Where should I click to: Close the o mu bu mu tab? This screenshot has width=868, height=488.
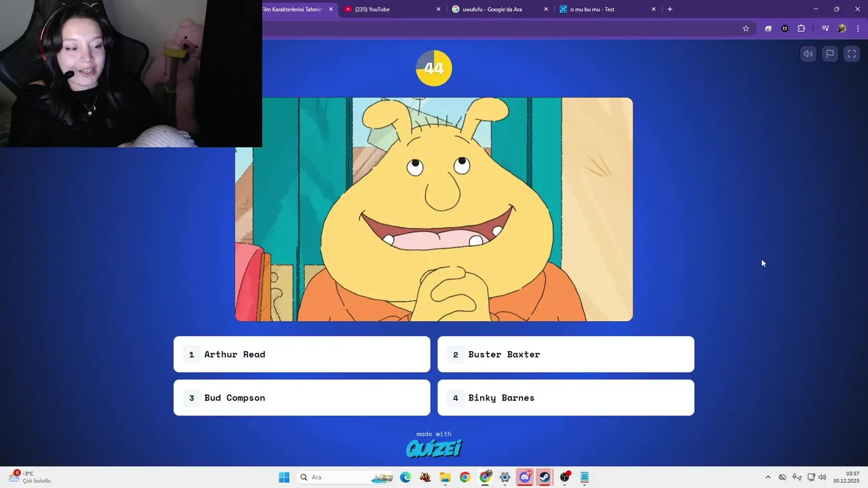tap(654, 9)
